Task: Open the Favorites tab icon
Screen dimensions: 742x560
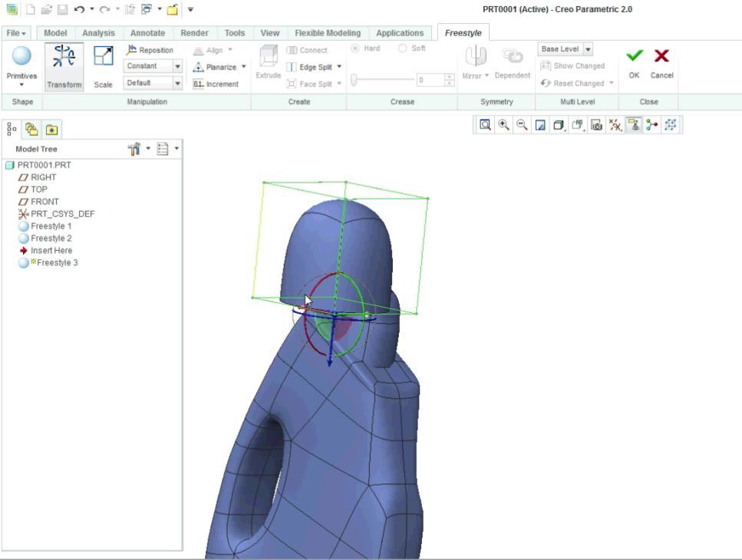Action: click(x=51, y=129)
